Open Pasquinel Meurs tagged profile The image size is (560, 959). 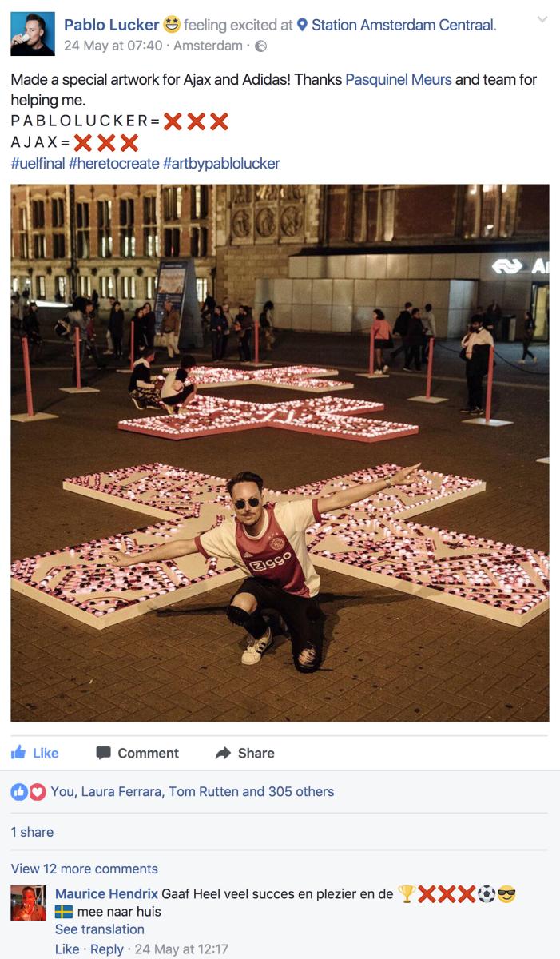(399, 79)
